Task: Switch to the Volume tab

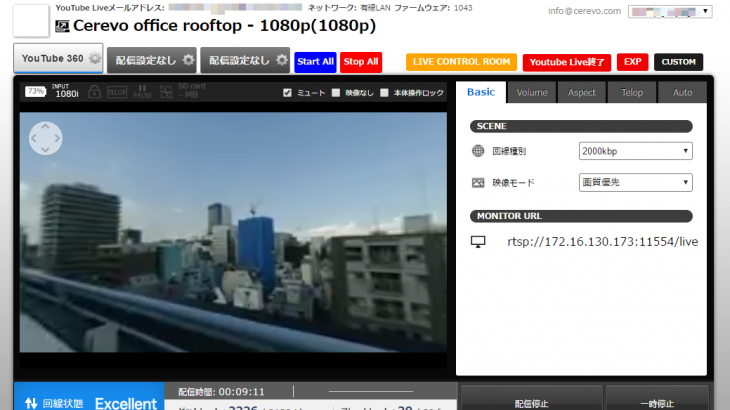Action: (x=532, y=93)
